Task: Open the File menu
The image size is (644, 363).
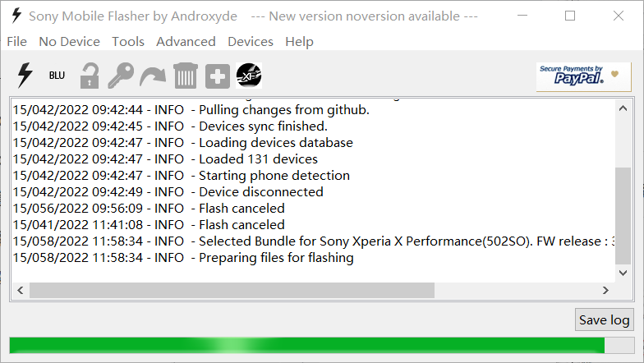Action: (x=16, y=42)
